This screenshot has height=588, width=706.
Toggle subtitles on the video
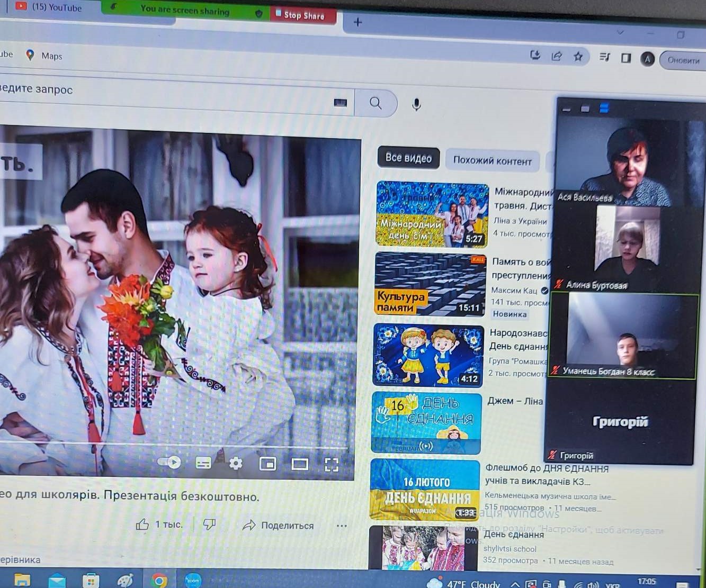[203, 463]
